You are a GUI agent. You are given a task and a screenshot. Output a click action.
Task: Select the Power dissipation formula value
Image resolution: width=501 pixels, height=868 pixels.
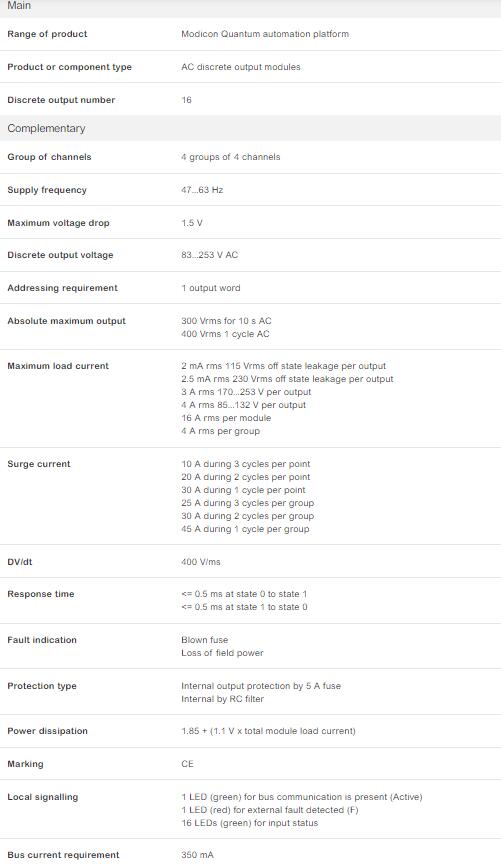point(268,731)
